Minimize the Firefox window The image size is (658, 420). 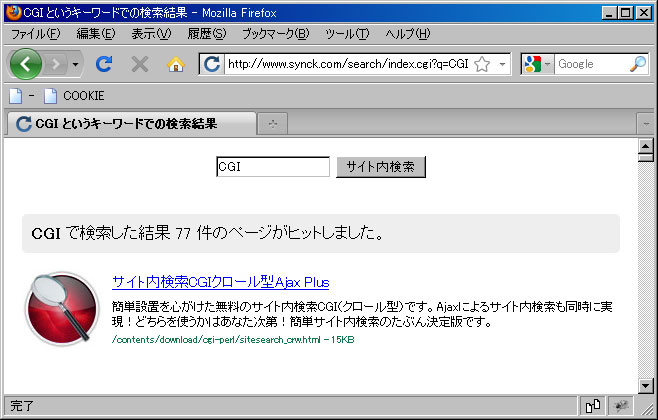point(610,13)
